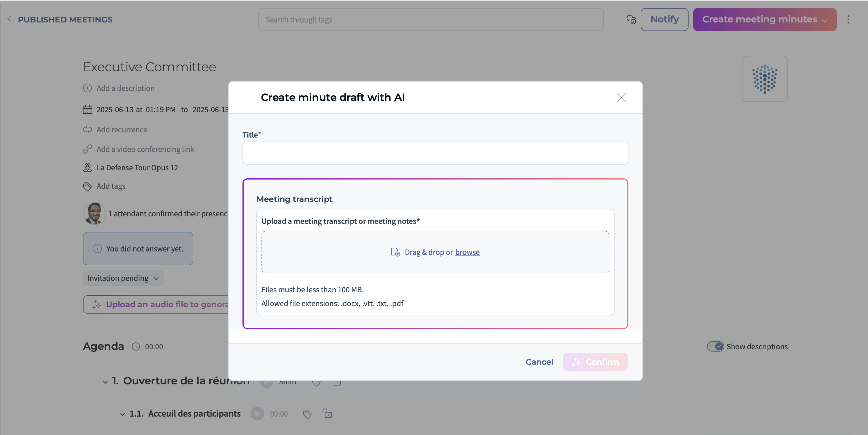Click the chat check icon beside Notify
Image resolution: width=868 pixels, height=435 pixels.
coord(631,20)
